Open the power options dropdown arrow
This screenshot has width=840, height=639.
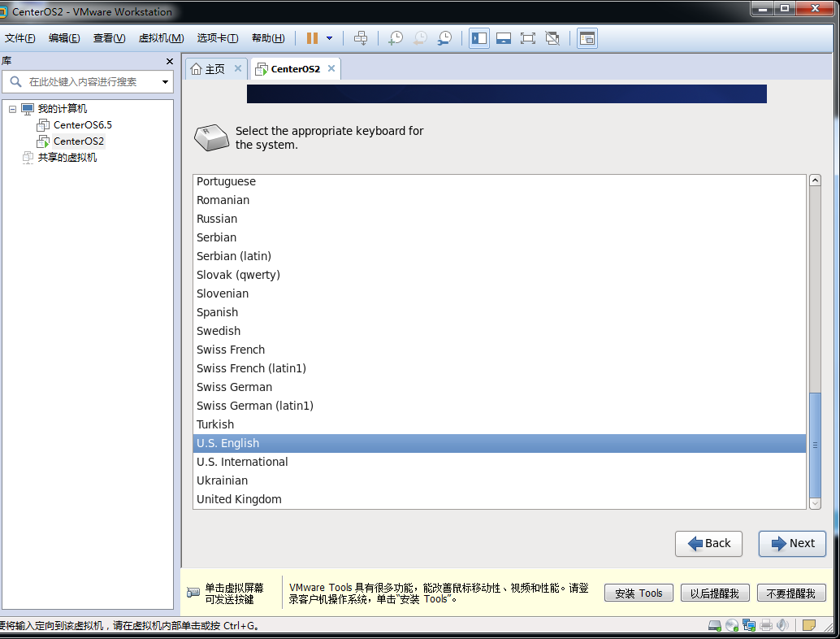pyautogui.click(x=330, y=38)
